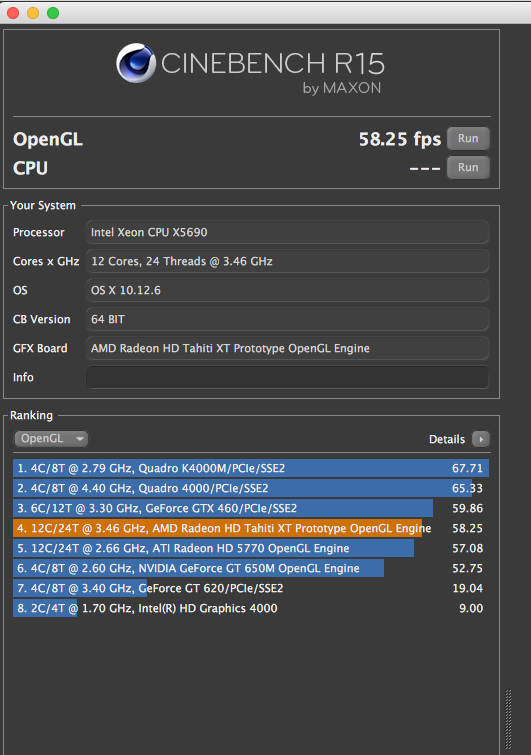531x755 pixels.
Task: Open the OpenGL ranking dropdown
Action: coord(51,439)
